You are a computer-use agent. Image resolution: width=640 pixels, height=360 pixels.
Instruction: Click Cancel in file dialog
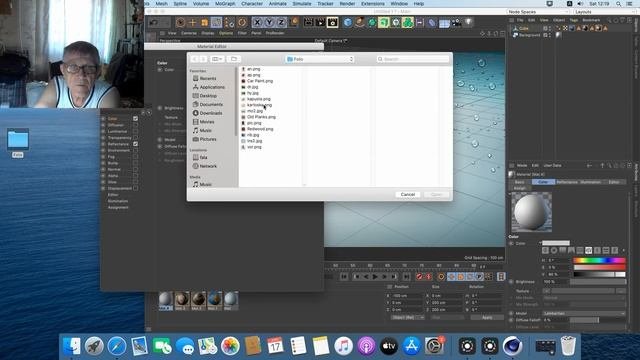pyautogui.click(x=408, y=194)
